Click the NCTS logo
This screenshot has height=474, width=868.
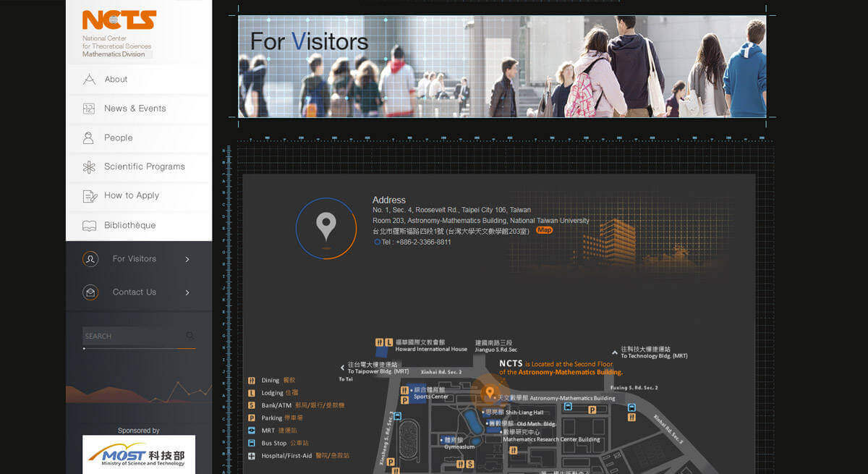click(119, 20)
